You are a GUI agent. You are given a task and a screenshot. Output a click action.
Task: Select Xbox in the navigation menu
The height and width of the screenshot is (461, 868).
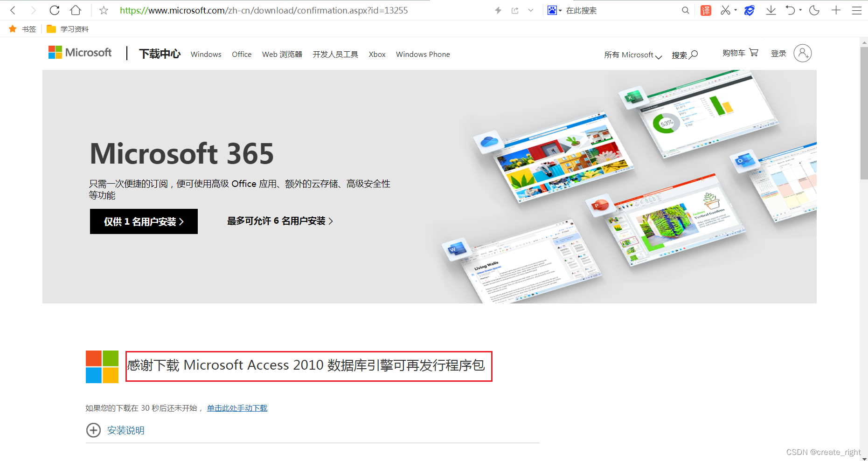(377, 55)
